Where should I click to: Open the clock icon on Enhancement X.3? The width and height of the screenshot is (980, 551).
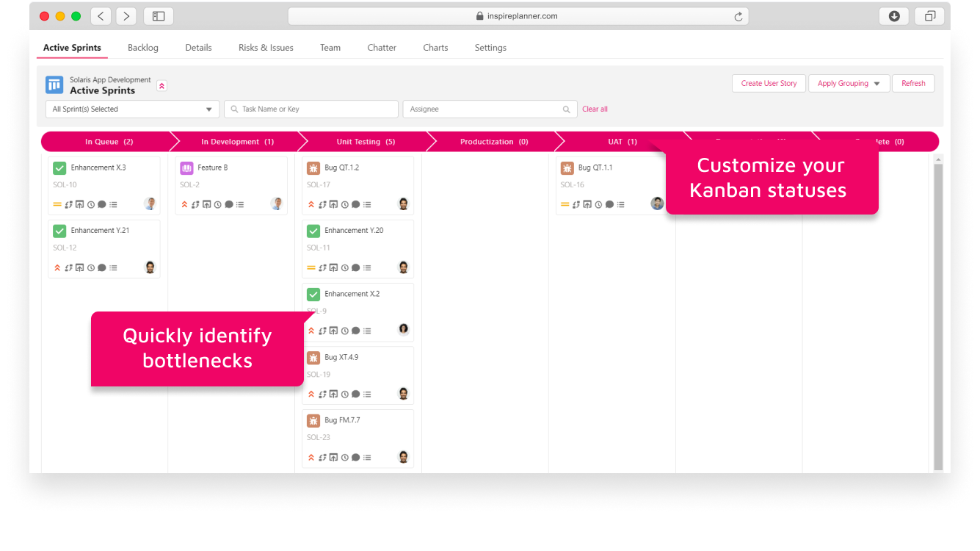[91, 204]
